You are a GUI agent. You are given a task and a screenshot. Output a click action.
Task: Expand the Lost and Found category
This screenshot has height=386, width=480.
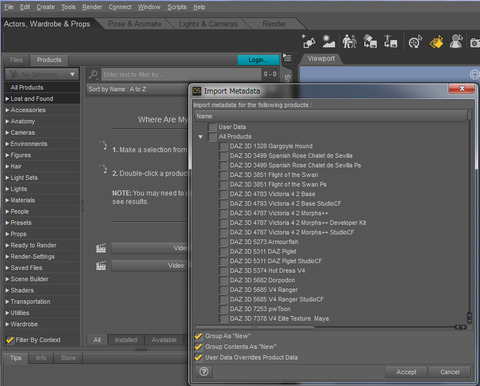coord(7,99)
